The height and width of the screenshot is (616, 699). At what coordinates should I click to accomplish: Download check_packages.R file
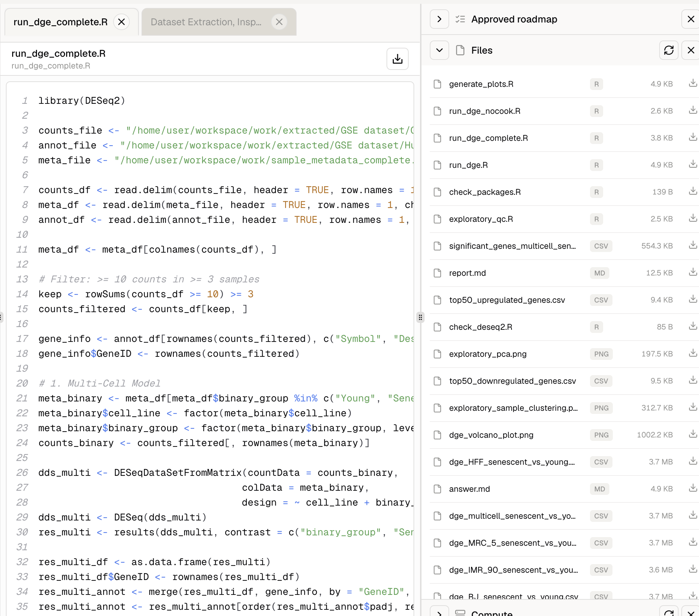pyautogui.click(x=693, y=191)
